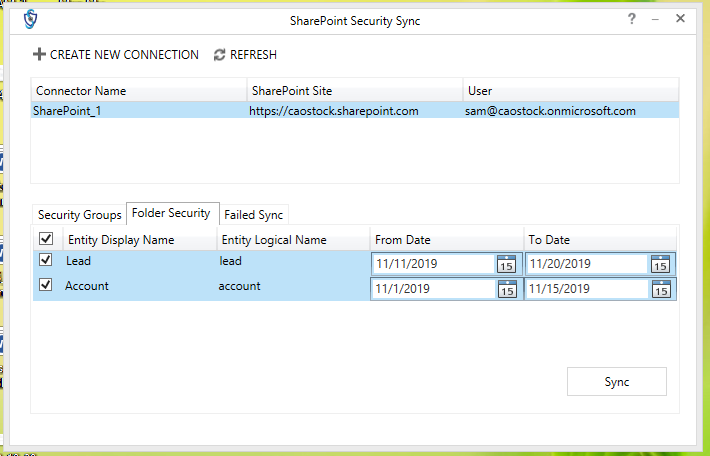710x456 pixels.
Task: Edit the Account From Date field 11/1/2019
Action: [x=433, y=288]
